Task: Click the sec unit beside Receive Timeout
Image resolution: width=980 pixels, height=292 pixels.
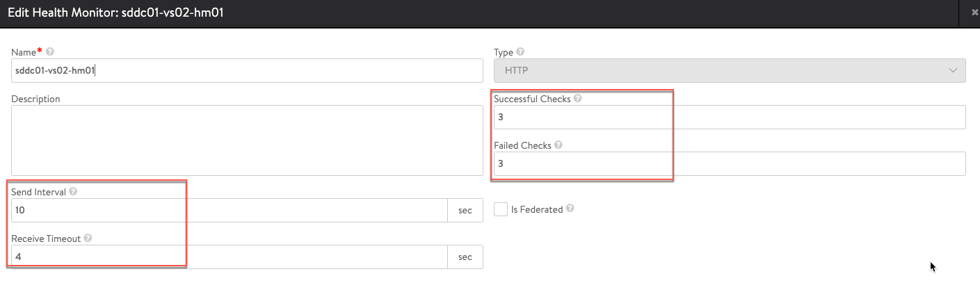Action: tap(465, 257)
